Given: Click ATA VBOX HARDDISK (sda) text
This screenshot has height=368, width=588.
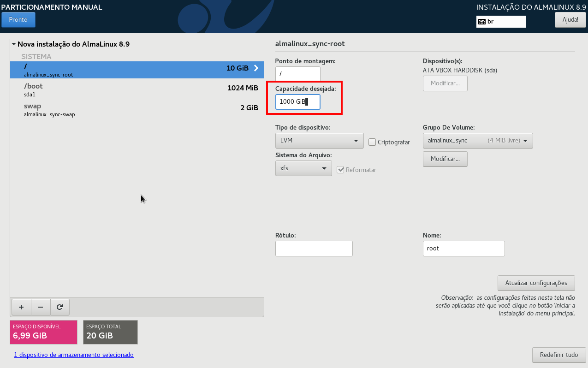Looking at the screenshot, I should [460, 71].
